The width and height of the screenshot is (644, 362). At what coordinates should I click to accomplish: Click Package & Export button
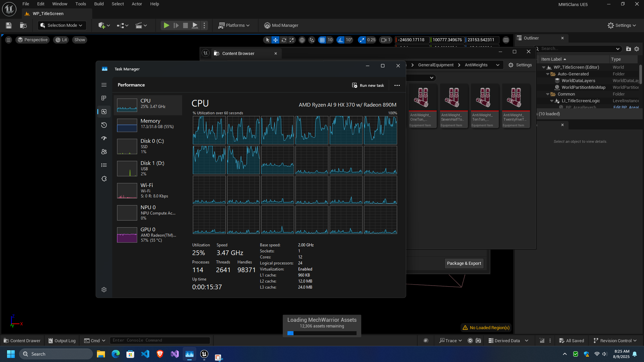(464, 263)
